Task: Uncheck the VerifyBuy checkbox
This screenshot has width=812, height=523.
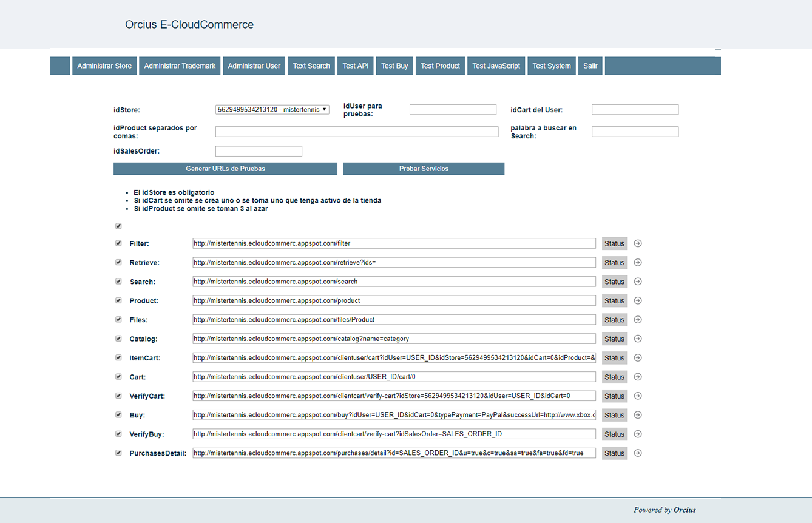Action: point(118,434)
